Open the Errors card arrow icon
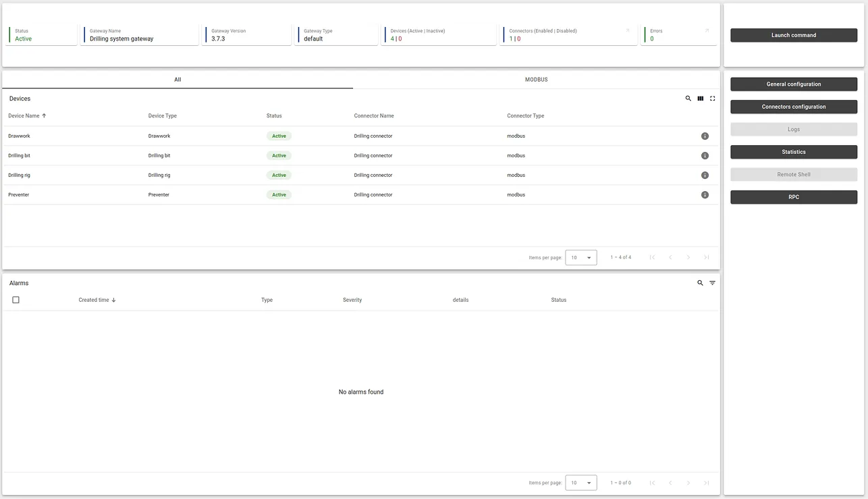Screen dimensions: 868x499 tap(707, 30)
